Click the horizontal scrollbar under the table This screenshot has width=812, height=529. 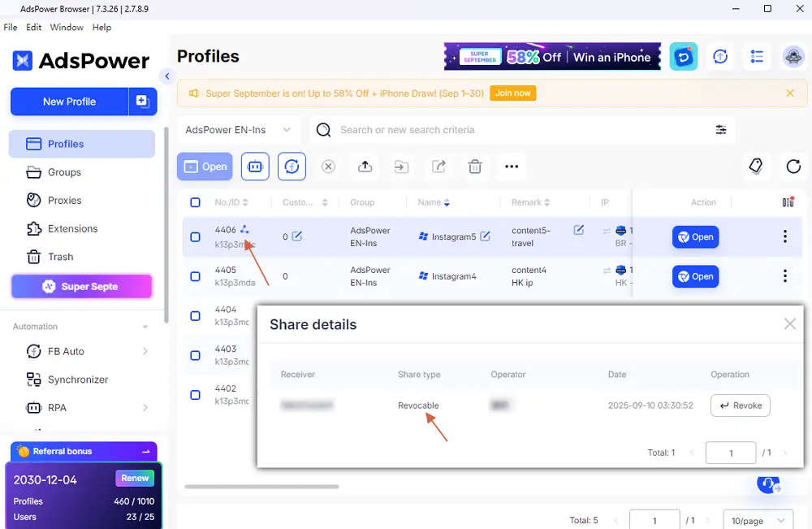[261, 487]
